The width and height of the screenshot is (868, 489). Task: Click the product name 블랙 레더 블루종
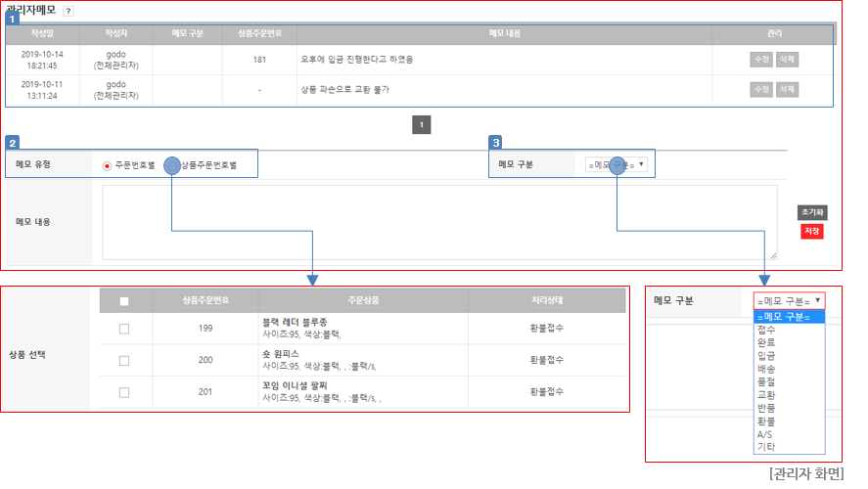[295, 322]
